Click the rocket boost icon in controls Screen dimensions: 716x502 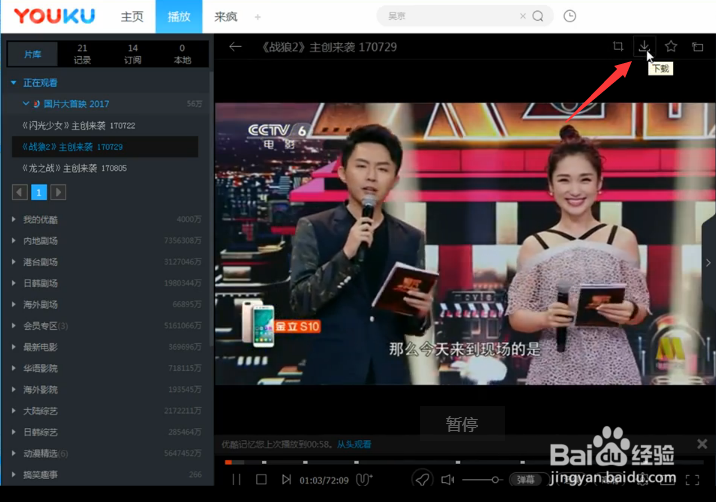click(x=422, y=479)
